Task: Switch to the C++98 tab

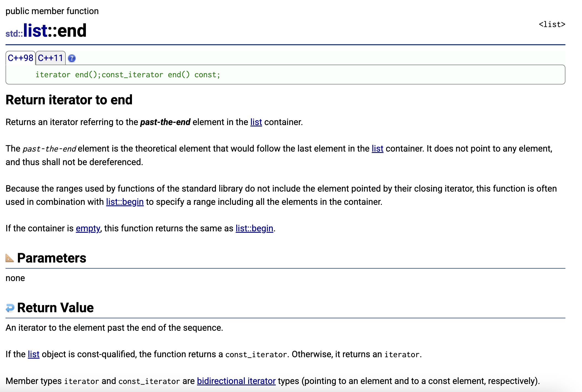Action: point(20,58)
